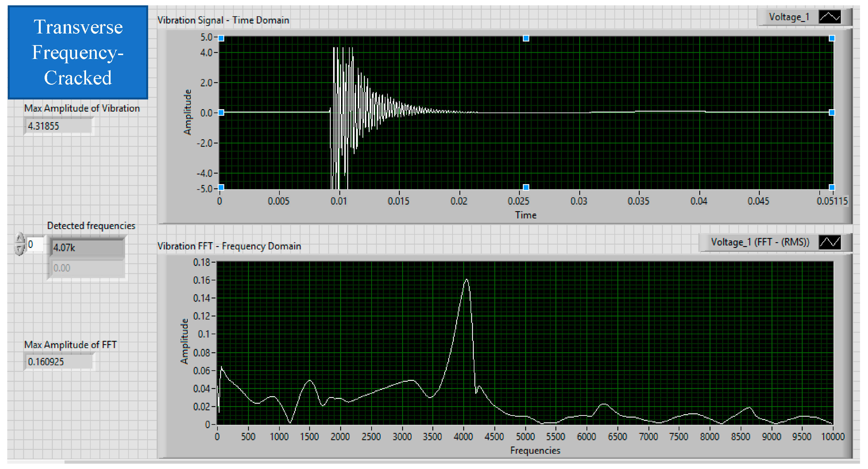
Task: Click the Max Amplitude of FFT value field
Action: click(58, 362)
